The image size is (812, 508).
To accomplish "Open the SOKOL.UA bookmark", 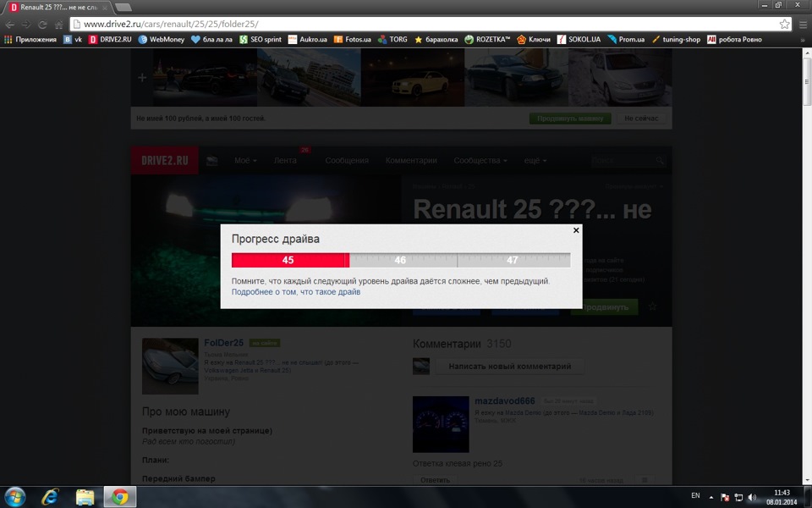I will 579,40.
